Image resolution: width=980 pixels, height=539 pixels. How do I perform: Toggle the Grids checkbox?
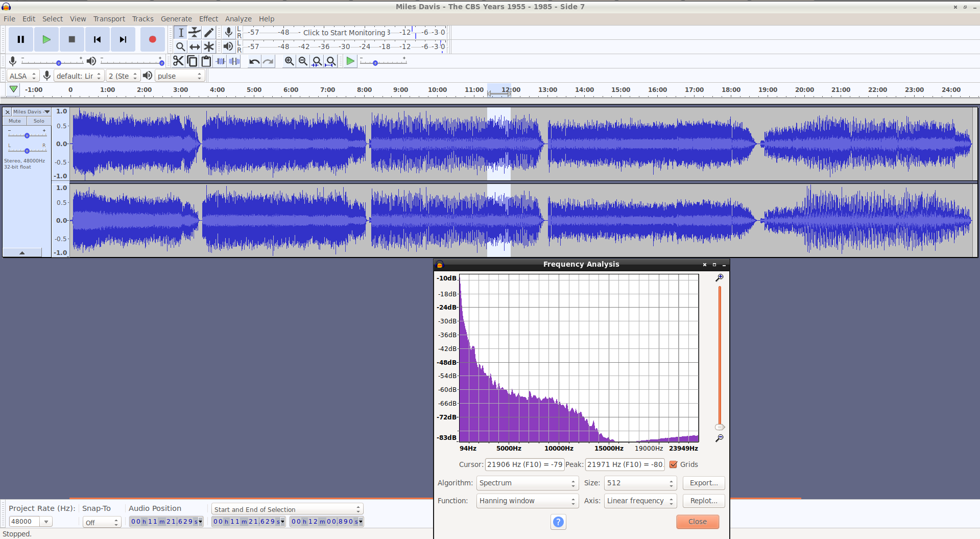[673, 464]
